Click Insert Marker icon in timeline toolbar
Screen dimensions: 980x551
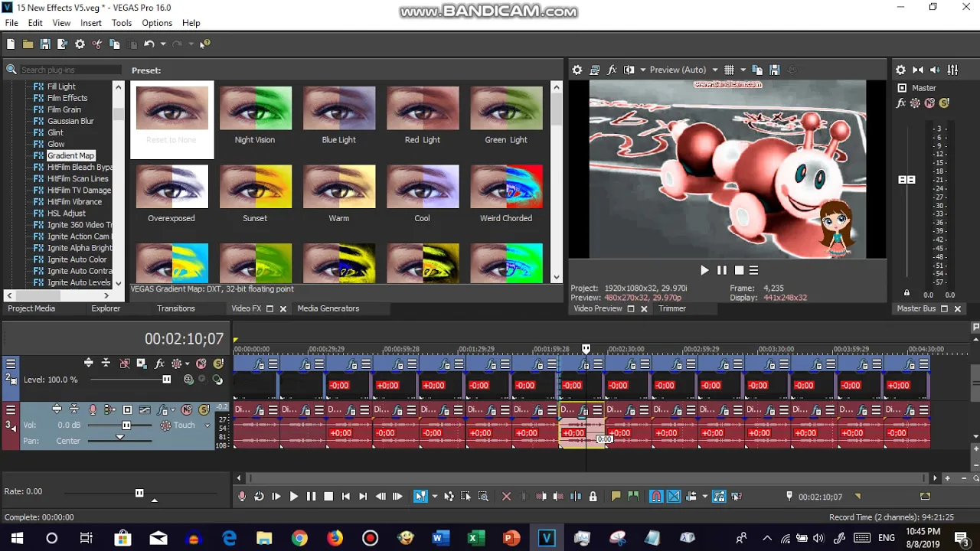[616, 497]
